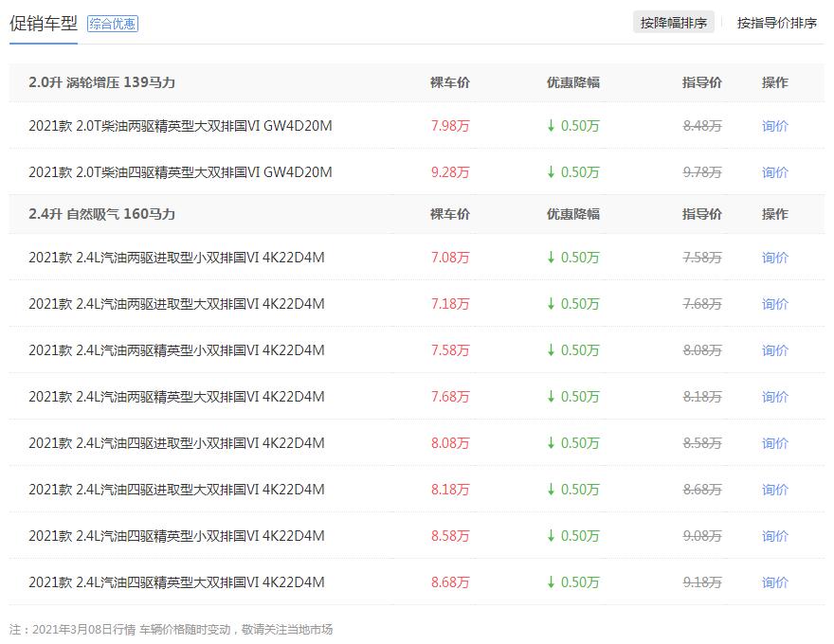
Task: Open the 促销车型 tab
Action: (43, 24)
